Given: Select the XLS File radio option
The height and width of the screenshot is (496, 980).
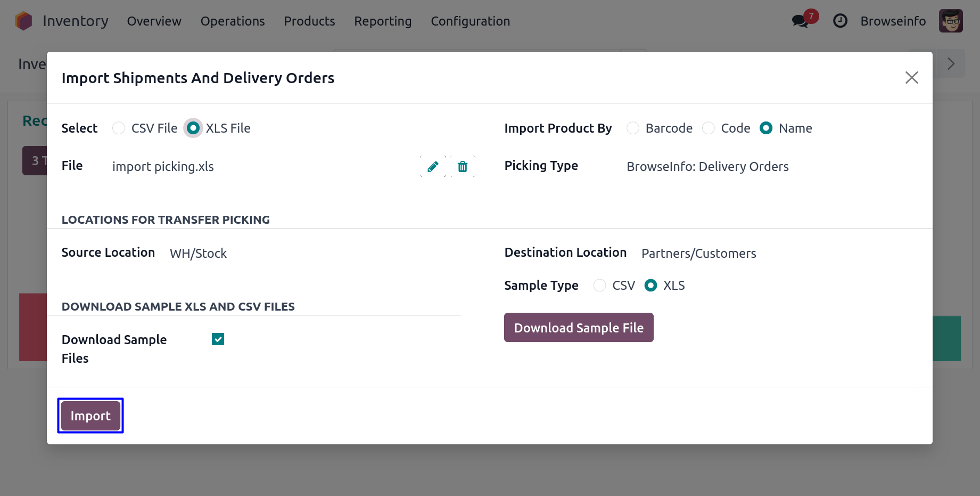Looking at the screenshot, I should (x=193, y=128).
